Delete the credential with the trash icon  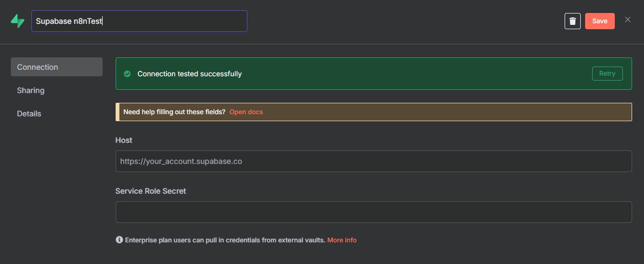[573, 21]
